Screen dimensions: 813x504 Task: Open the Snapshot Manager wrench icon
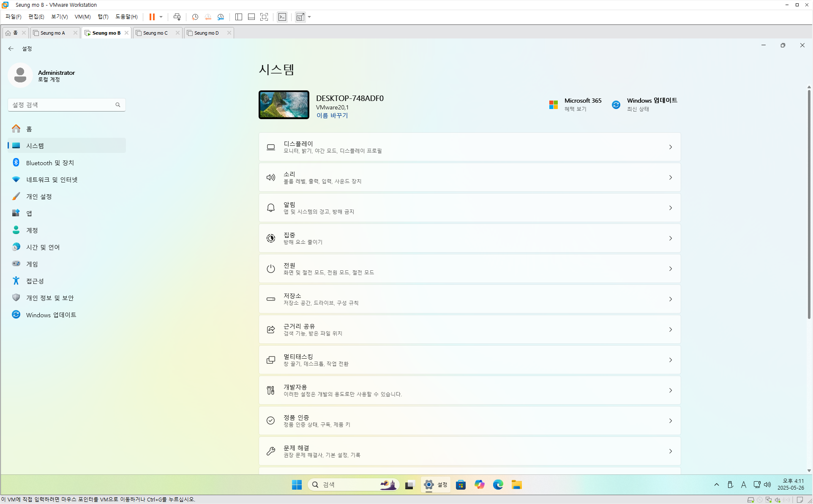[221, 17]
